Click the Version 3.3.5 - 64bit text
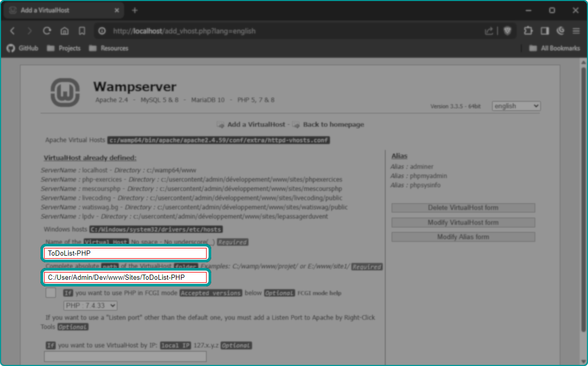This screenshot has height=366, width=588. pos(455,106)
